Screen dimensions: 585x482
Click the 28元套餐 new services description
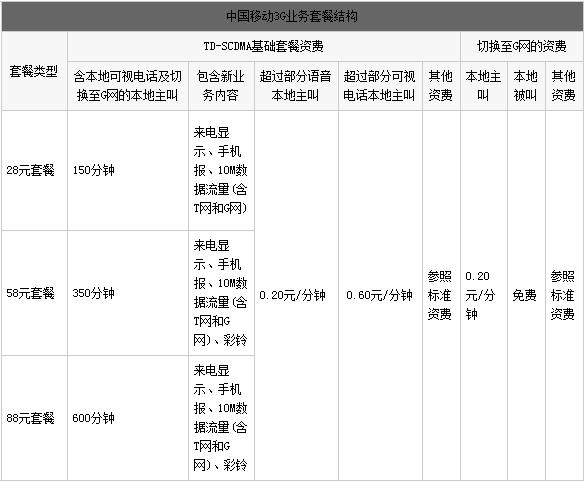220,170
